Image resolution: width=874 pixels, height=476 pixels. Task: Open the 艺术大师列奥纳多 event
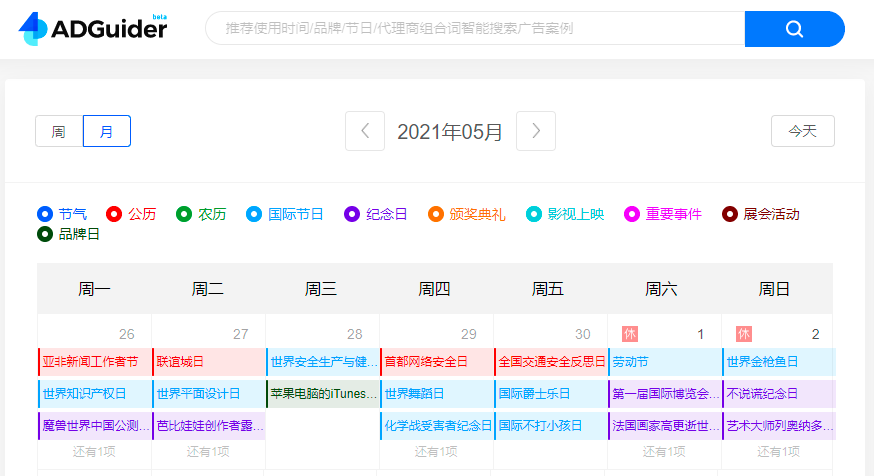point(779,426)
